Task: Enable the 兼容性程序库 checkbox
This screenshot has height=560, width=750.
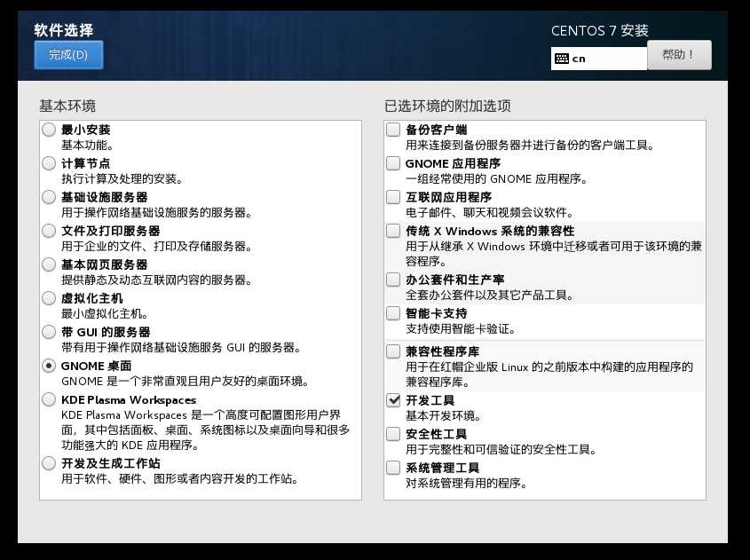Action: click(x=393, y=351)
